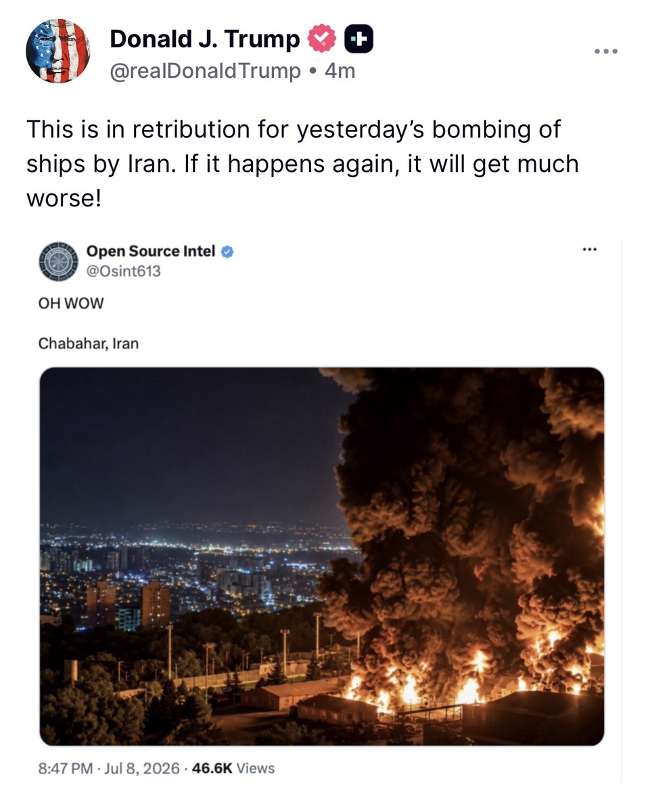The height and width of the screenshot is (812, 648).
Task: Click the 4m post timestamp
Action: 340,70
